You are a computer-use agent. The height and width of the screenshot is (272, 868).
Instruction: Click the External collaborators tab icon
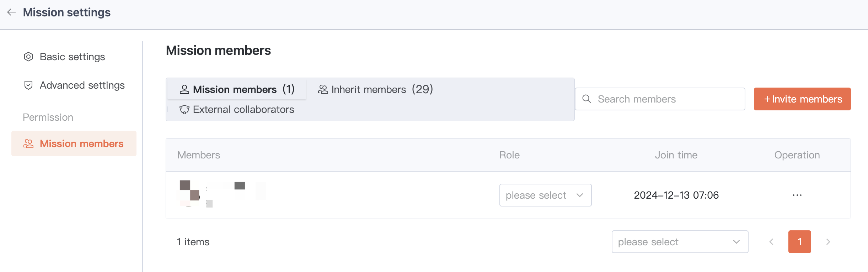(x=184, y=109)
